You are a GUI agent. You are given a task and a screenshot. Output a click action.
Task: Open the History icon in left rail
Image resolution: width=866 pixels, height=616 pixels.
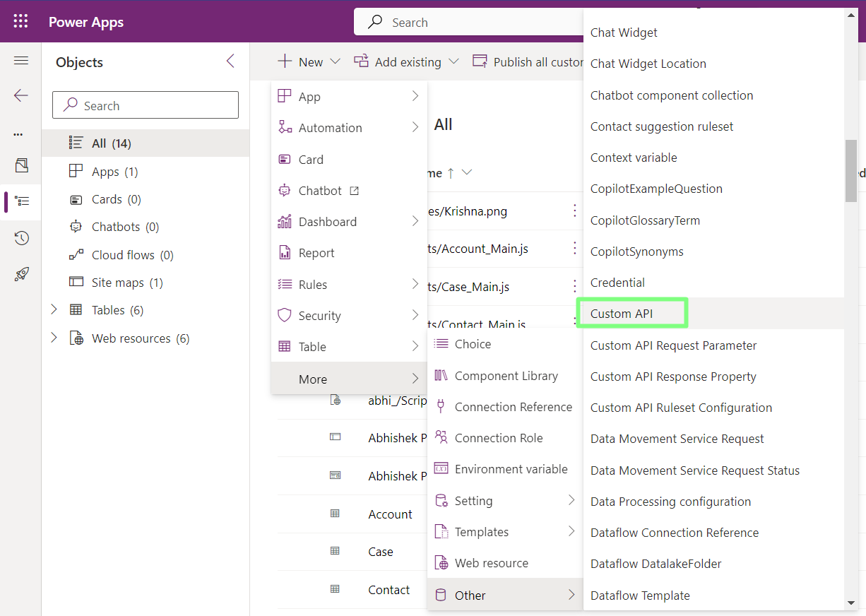click(x=22, y=238)
